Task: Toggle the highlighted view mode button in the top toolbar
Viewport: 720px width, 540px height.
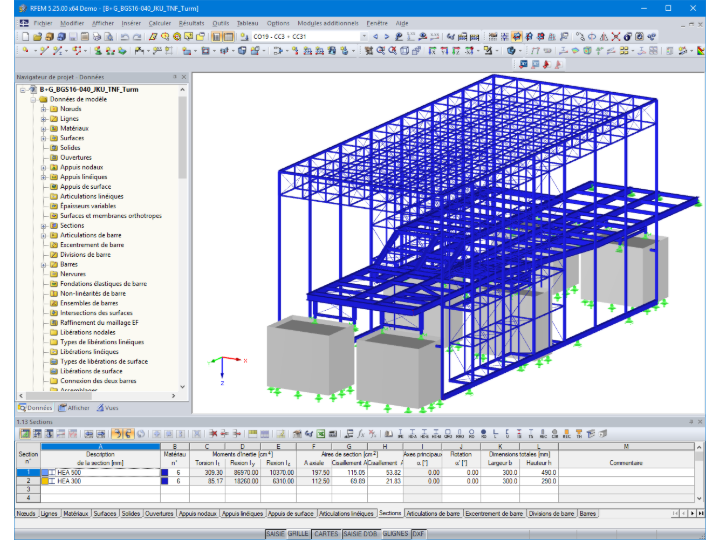Action: point(517,37)
